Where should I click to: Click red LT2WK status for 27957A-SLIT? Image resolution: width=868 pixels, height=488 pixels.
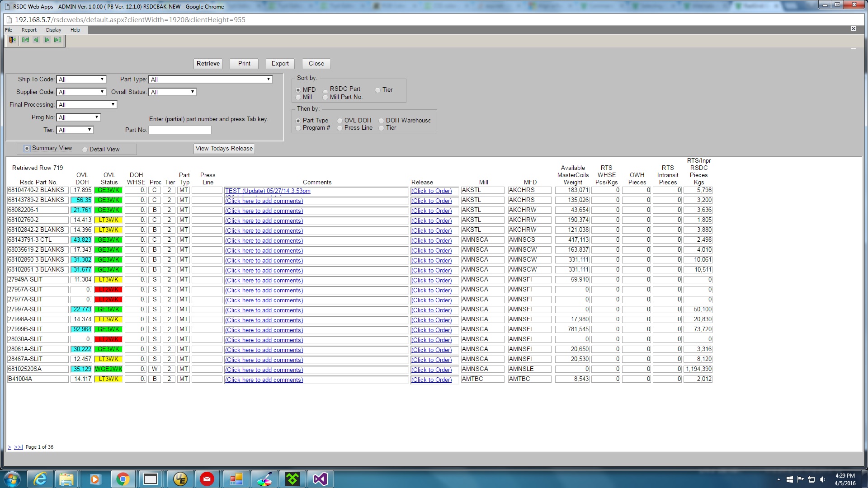point(108,290)
